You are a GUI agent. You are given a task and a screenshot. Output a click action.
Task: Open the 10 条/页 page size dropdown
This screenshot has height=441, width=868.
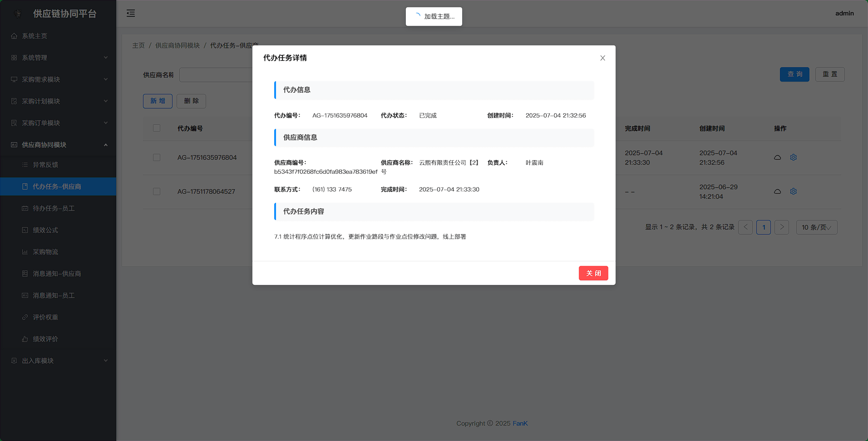816,227
